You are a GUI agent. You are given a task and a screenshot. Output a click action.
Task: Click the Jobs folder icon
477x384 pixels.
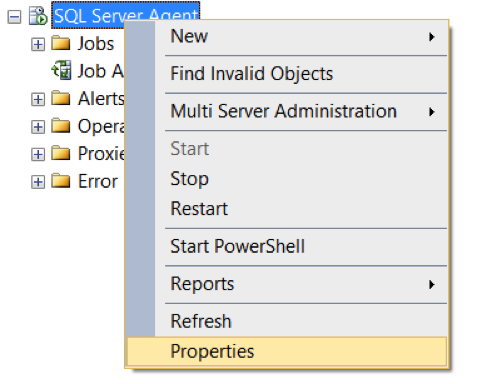61,43
